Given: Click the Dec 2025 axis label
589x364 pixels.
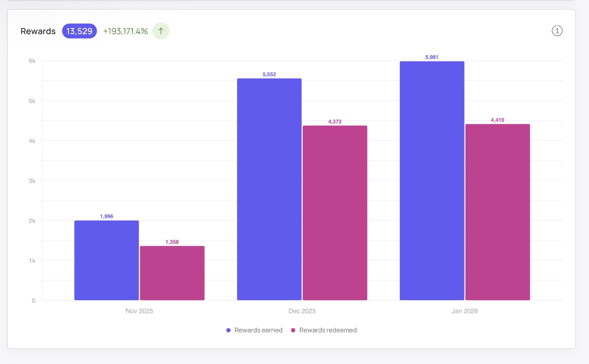Looking at the screenshot, I should click(x=302, y=311).
